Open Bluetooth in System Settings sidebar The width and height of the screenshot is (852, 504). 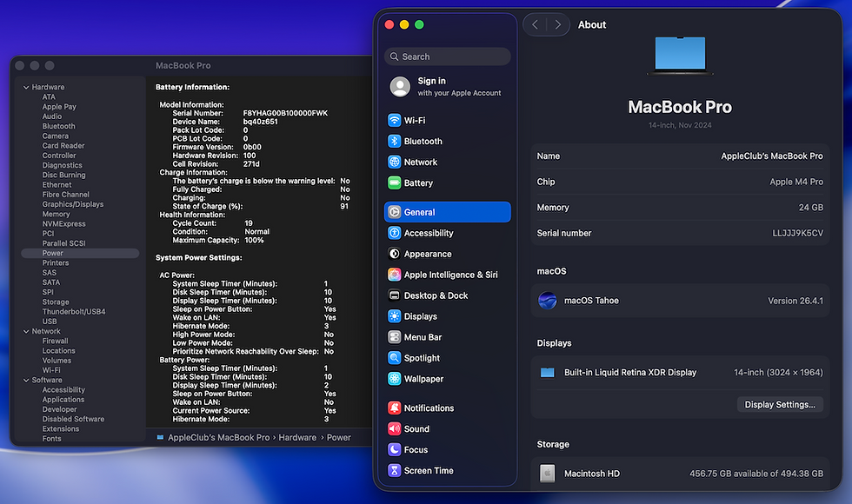point(447,141)
